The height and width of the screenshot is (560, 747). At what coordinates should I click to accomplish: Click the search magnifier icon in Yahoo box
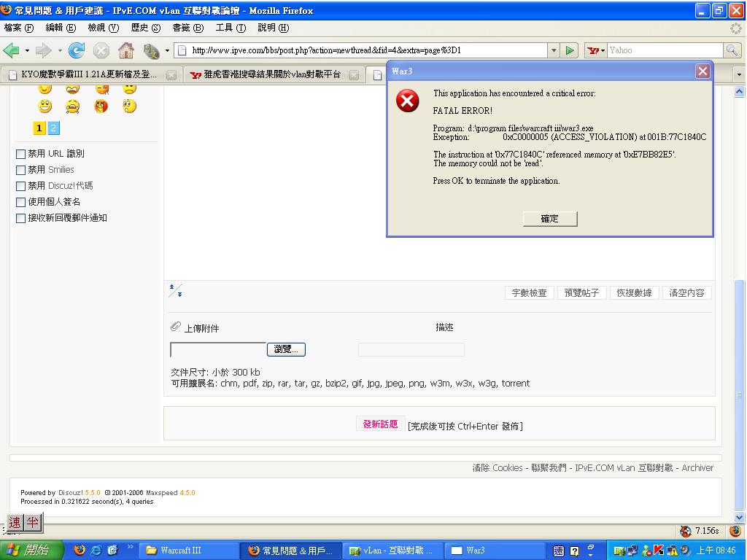[x=732, y=50]
